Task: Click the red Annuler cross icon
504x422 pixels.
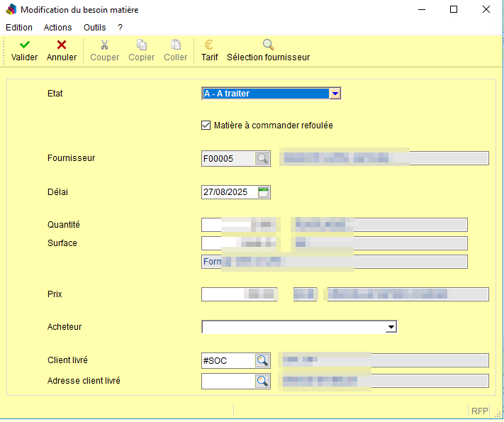Action: (x=62, y=45)
